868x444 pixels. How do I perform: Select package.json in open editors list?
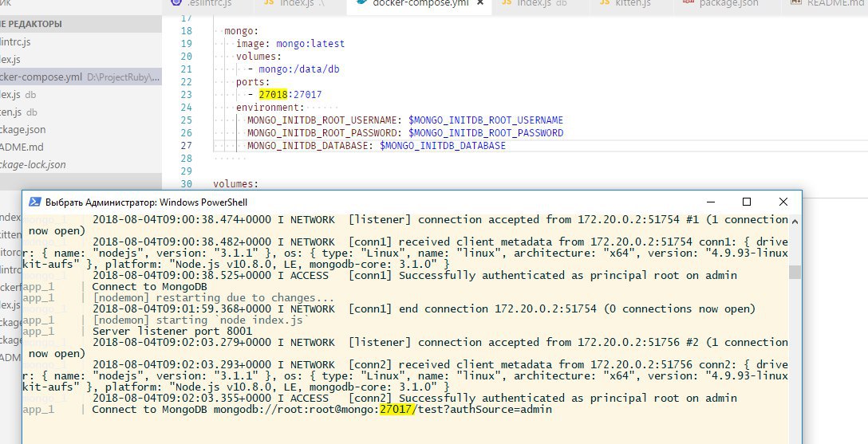pos(81,129)
